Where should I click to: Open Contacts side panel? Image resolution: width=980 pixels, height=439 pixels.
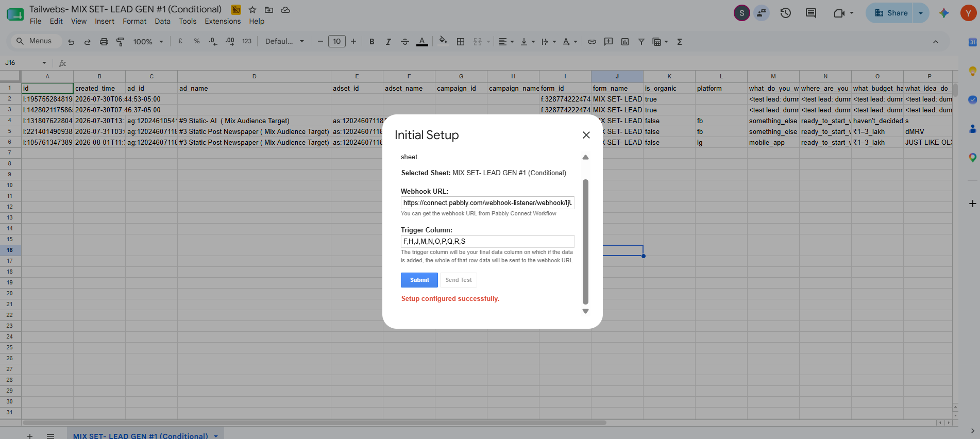tap(972, 129)
